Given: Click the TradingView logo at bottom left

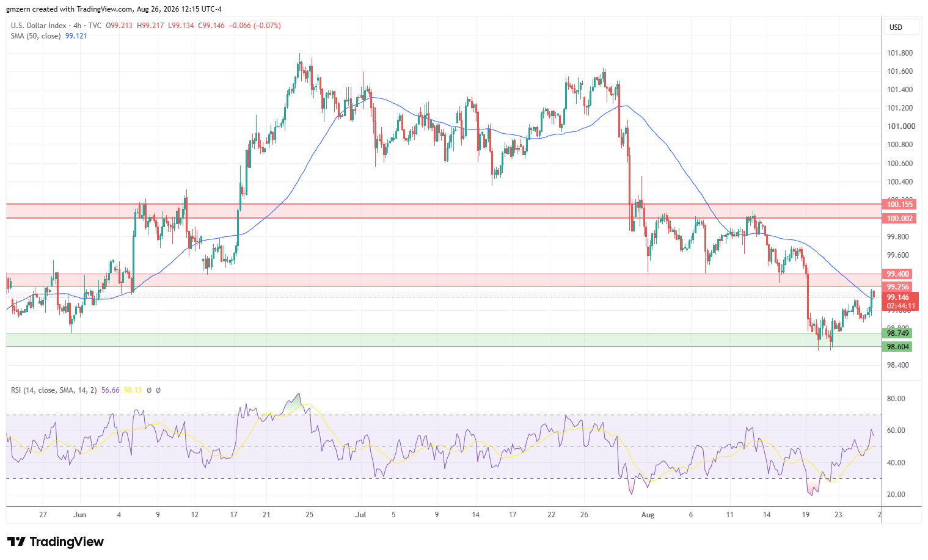Looking at the screenshot, I should (x=56, y=542).
